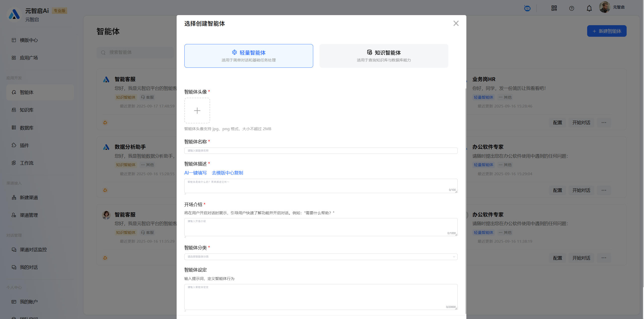
Task: Open notifications bell icon
Action: pyautogui.click(x=589, y=8)
